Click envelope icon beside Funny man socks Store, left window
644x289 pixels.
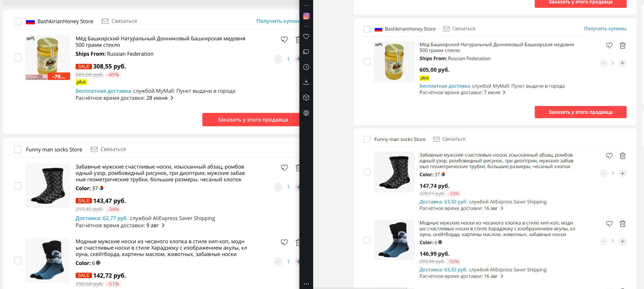[94, 149]
